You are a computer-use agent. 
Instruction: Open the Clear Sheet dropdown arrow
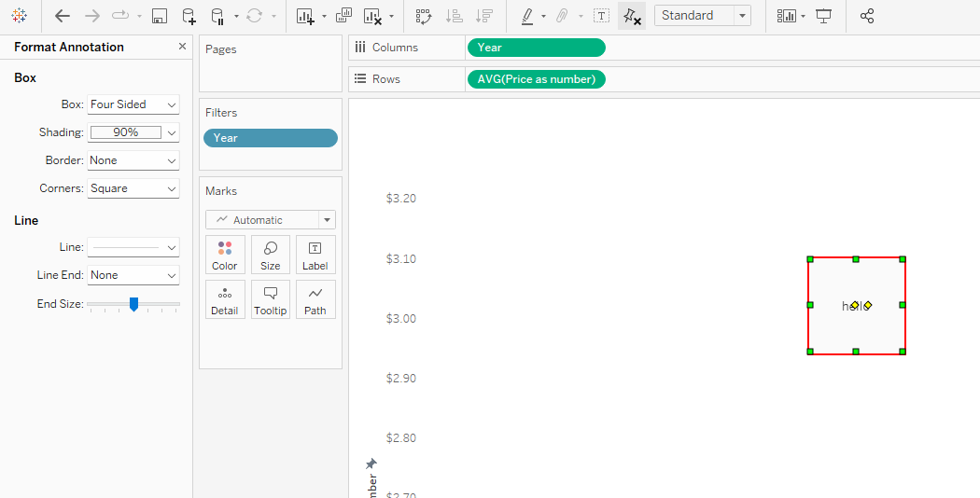click(391, 16)
